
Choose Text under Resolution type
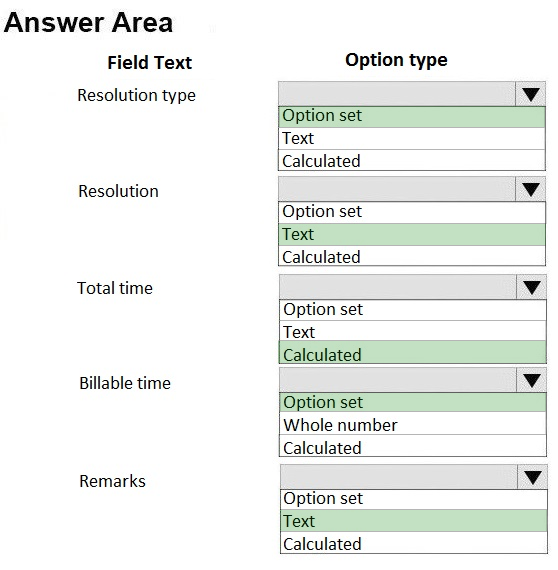pos(412,139)
